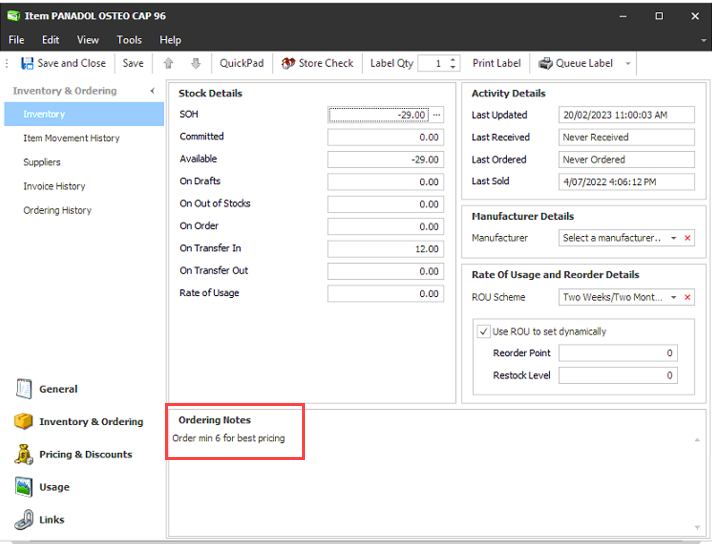Open Inventory & Ordering box icon

23,421
